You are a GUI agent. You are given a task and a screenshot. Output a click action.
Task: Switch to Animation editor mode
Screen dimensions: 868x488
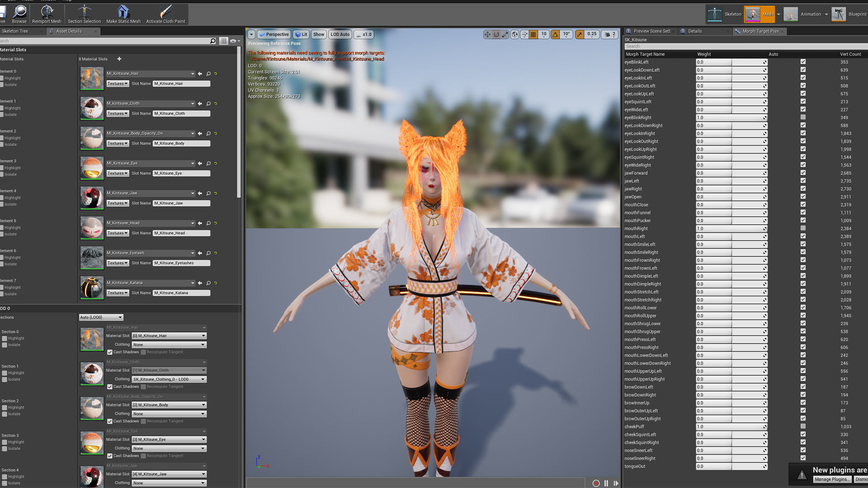tap(803, 14)
